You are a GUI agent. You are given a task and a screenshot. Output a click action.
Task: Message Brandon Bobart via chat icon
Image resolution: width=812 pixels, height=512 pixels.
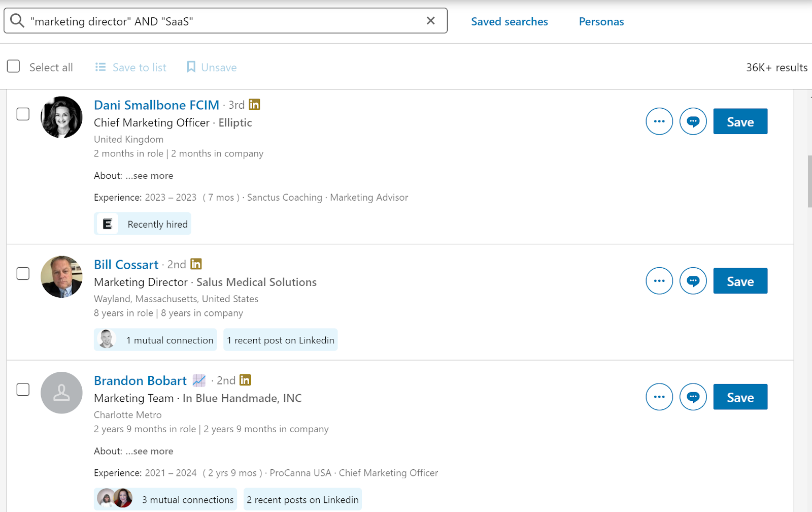pyautogui.click(x=693, y=397)
